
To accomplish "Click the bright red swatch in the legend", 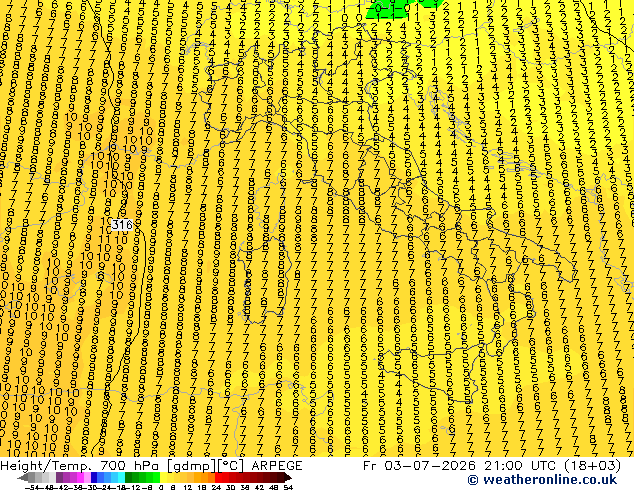I will coord(218,478).
